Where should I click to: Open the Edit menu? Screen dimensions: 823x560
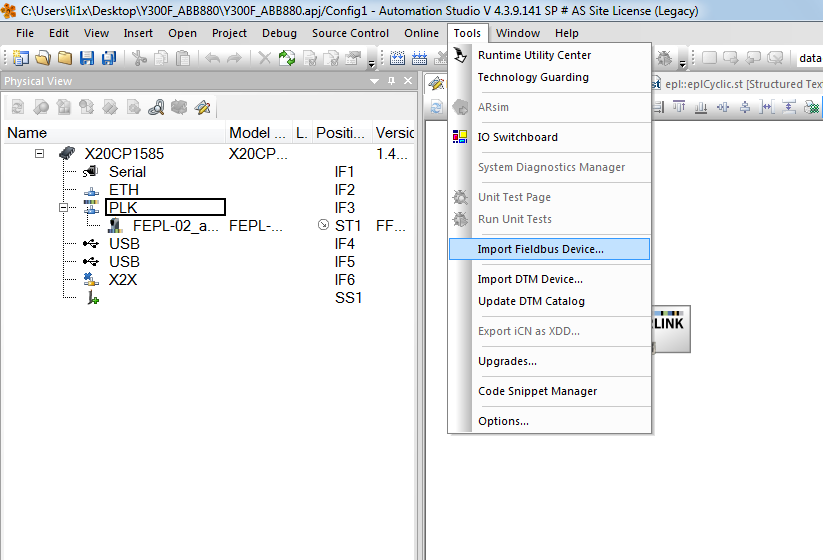tap(59, 33)
